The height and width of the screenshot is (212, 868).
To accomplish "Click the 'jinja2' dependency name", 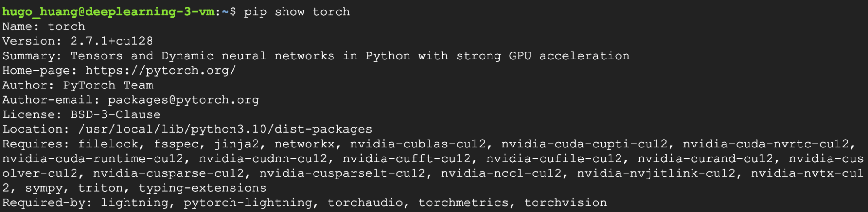I will point(236,144).
